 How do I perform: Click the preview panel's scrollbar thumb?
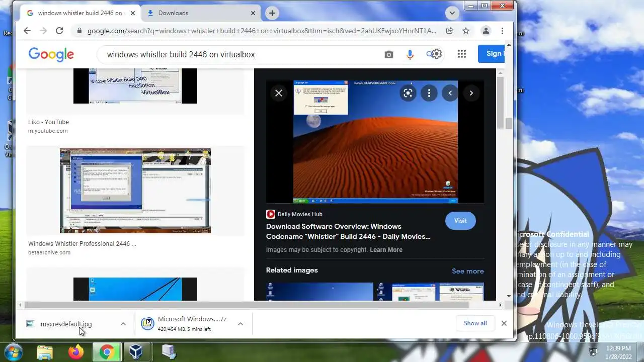point(501,103)
